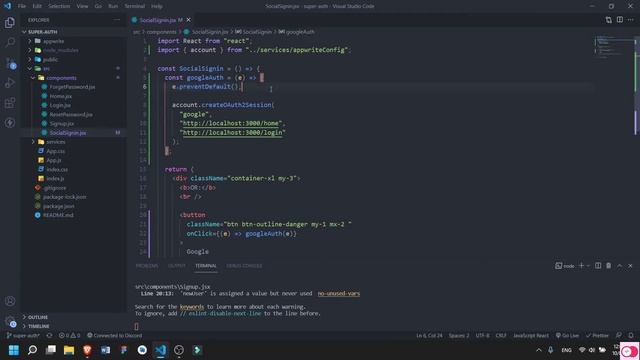
Task: Open the Terminal menu
Action: (135, 6)
